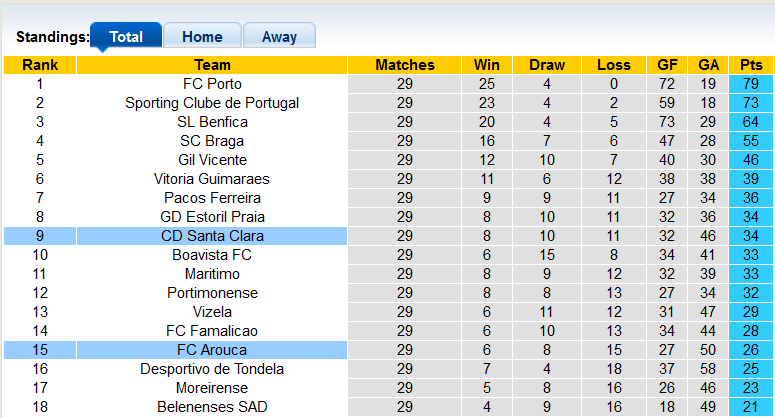
Task: Select the Away standings tab
Action: click(279, 37)
